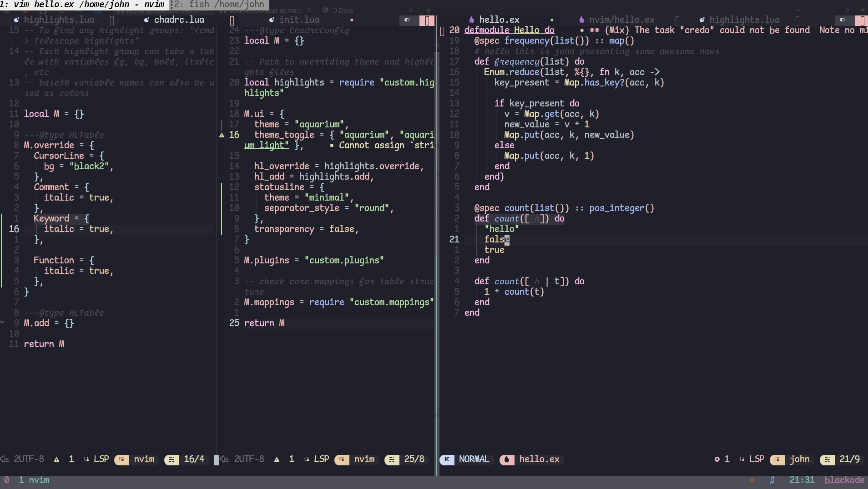
Task: Switch to the highlights.lua buffer tab in left pane
Action: click(59, 20)
